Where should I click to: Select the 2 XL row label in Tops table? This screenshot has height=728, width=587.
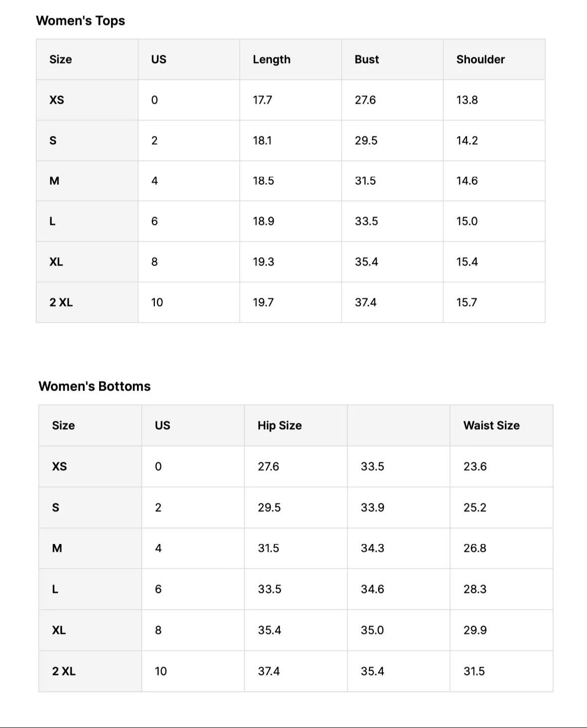61,303
